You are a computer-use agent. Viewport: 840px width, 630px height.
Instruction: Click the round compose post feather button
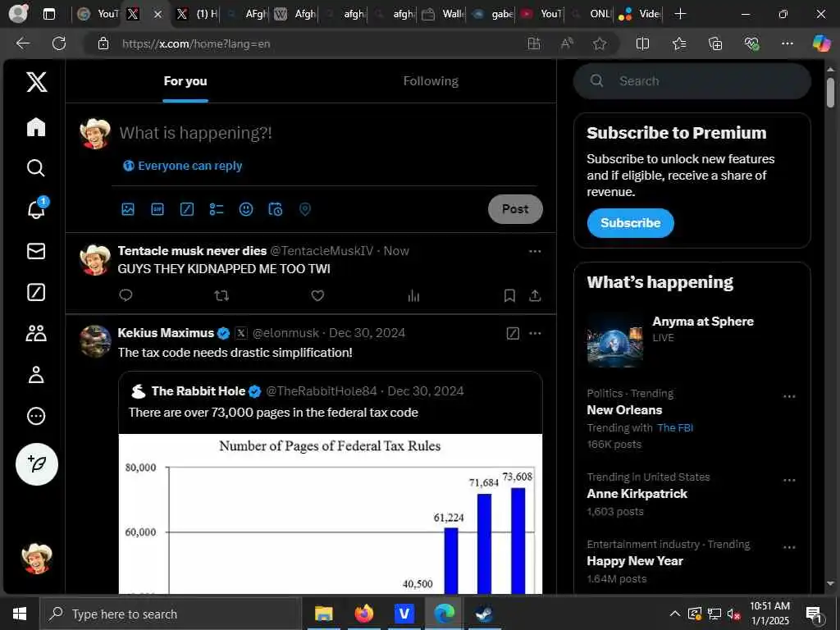pyautogui.click(x=36, y=464)
